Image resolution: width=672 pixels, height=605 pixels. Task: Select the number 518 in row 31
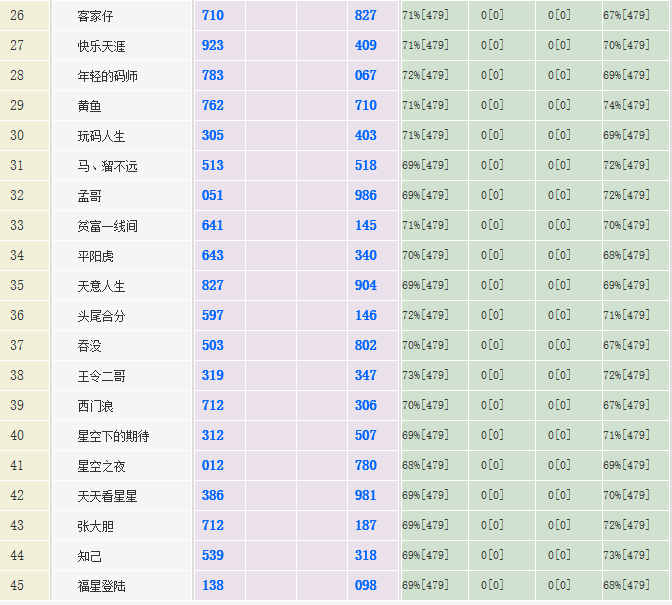(x=365, y=165)
